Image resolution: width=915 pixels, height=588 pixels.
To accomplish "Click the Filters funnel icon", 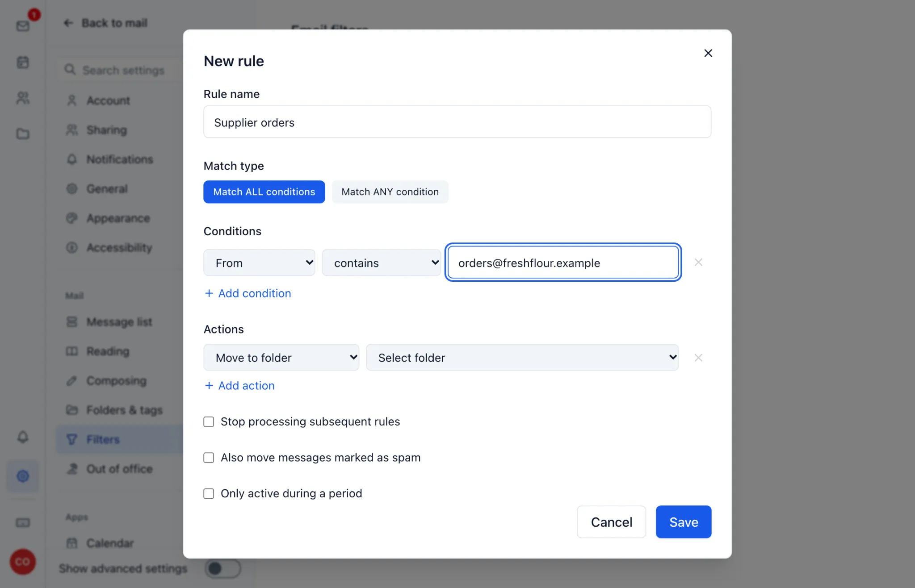I will pos(71,439).
